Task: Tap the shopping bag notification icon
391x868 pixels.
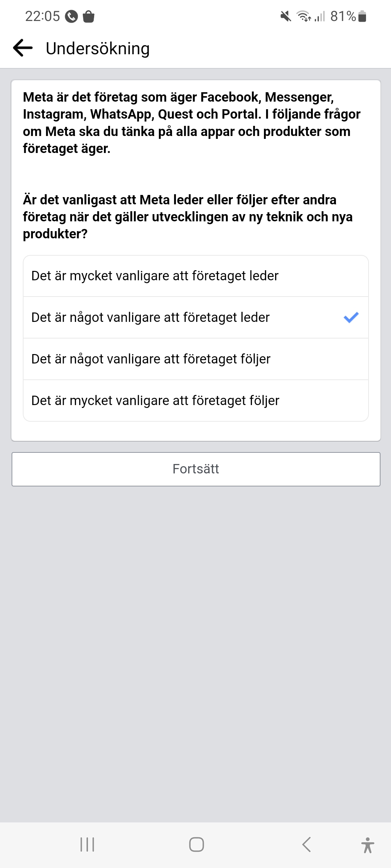Action: coord(89,16)
